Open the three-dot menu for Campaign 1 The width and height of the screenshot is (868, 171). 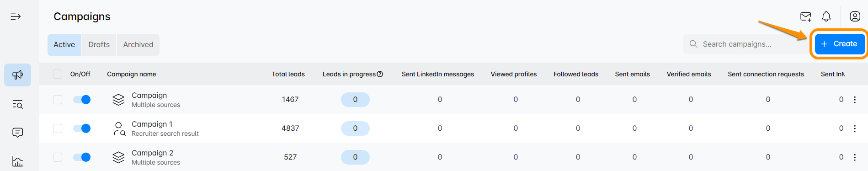tap(855, 128)
